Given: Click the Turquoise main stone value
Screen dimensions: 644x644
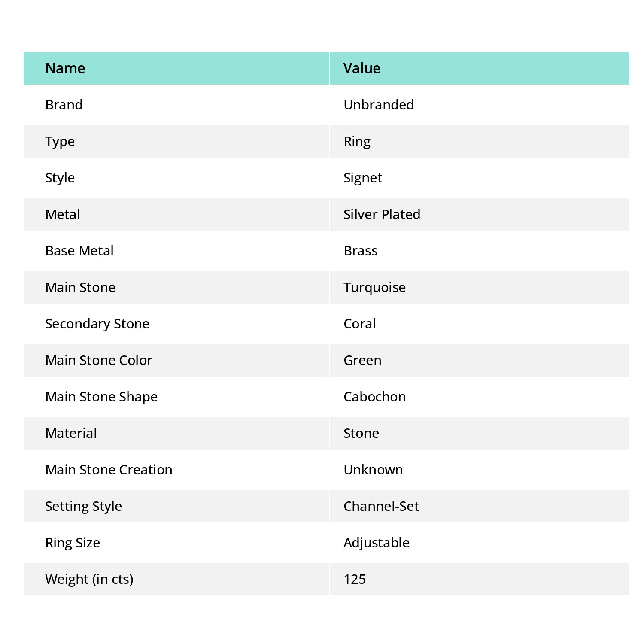Looking at the screenshot, I should (374, 287).
